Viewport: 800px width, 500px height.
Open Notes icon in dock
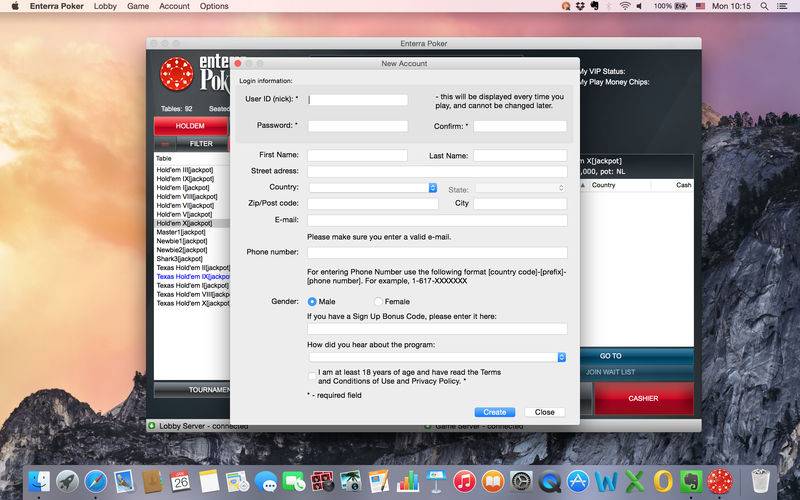coord(209,481)
